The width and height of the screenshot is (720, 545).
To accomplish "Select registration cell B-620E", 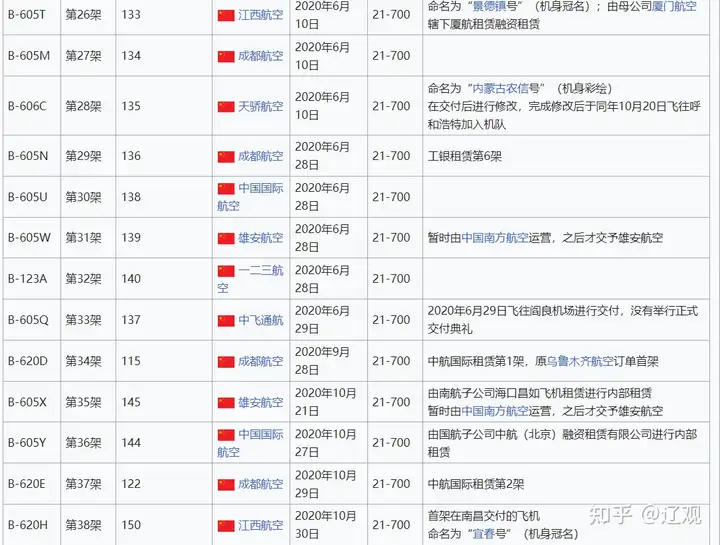I will (32, 484).
